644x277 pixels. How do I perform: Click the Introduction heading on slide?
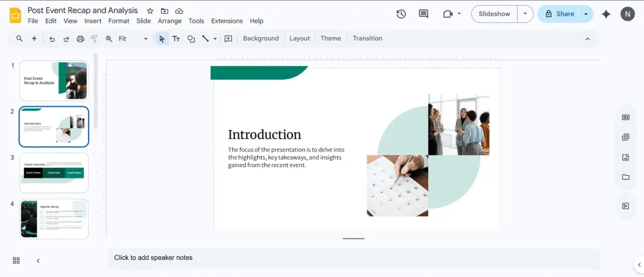pyautogui.click(x=265, y=134)
